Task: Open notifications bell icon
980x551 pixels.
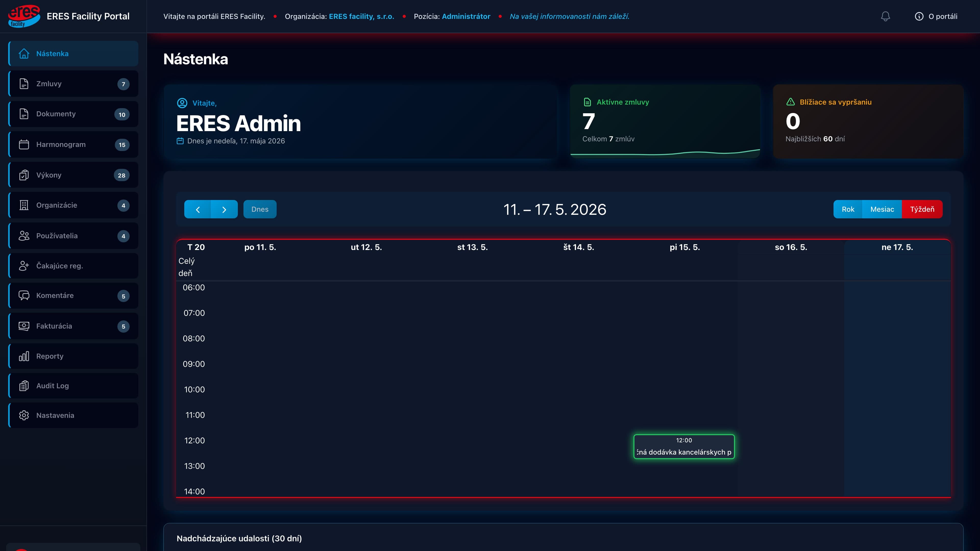Action: (885, 16)
